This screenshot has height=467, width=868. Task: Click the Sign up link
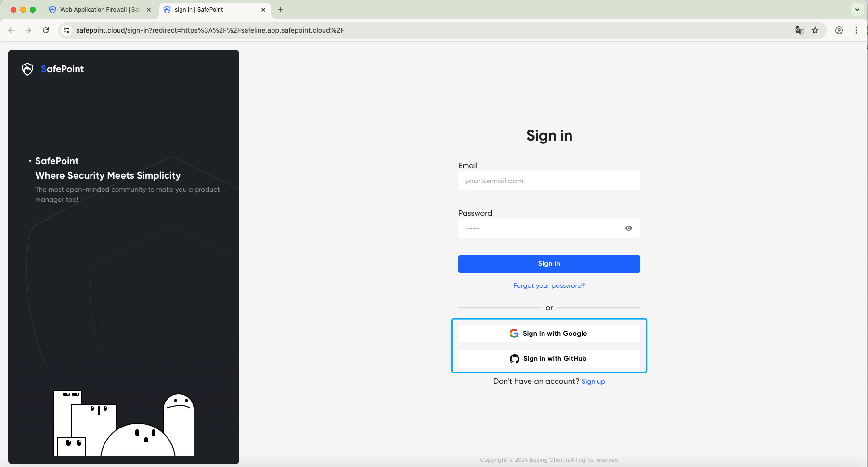pos(593,382)
